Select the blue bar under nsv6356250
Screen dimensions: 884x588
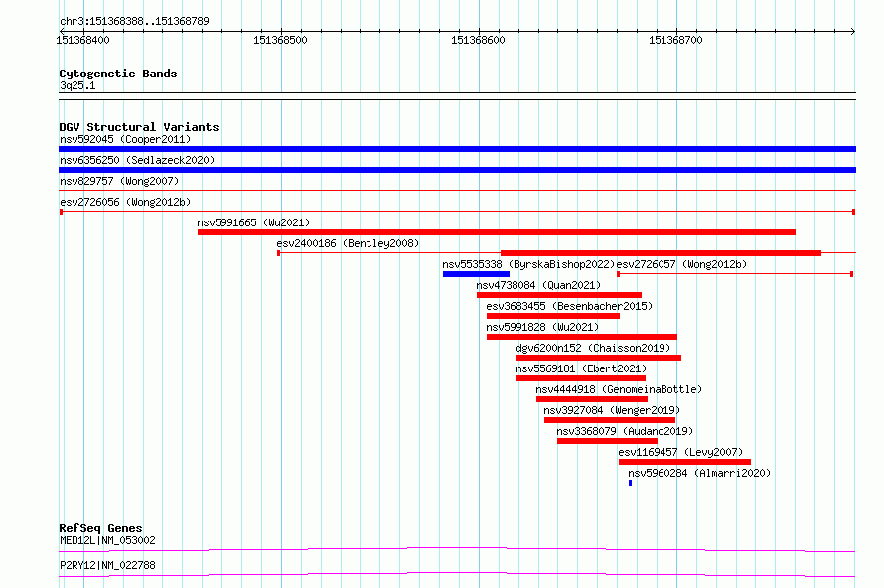[457, 170]
